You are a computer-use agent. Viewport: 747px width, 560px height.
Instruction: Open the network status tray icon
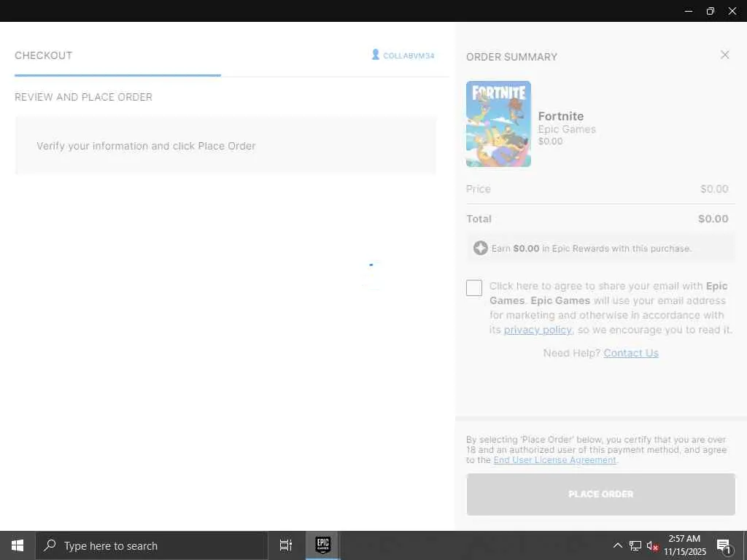click(x=635, y=545)
